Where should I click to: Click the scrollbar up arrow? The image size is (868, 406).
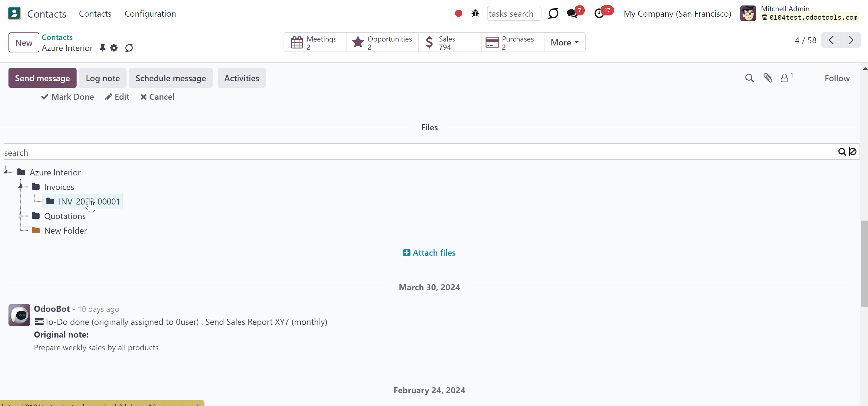tap(865, 68)
